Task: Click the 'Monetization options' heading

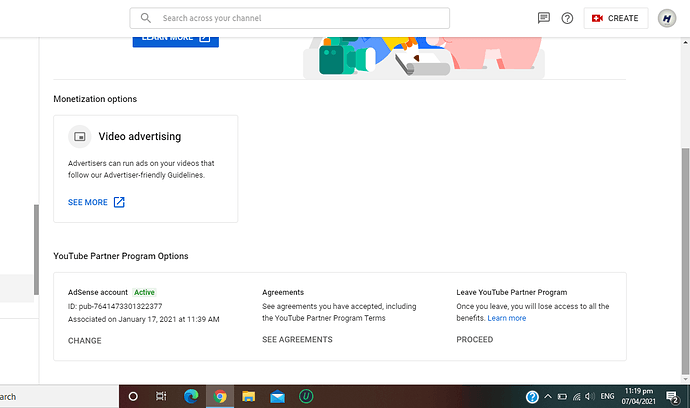Action: [x=95, y=99]
